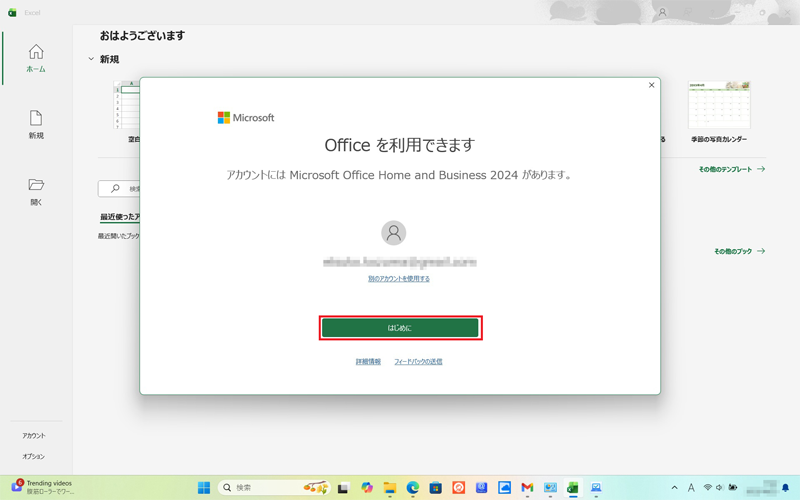Click 別のアカウントを使用する link
Image resolution: width=800 pixels, height=500 pixels.
tap(399, 279)
